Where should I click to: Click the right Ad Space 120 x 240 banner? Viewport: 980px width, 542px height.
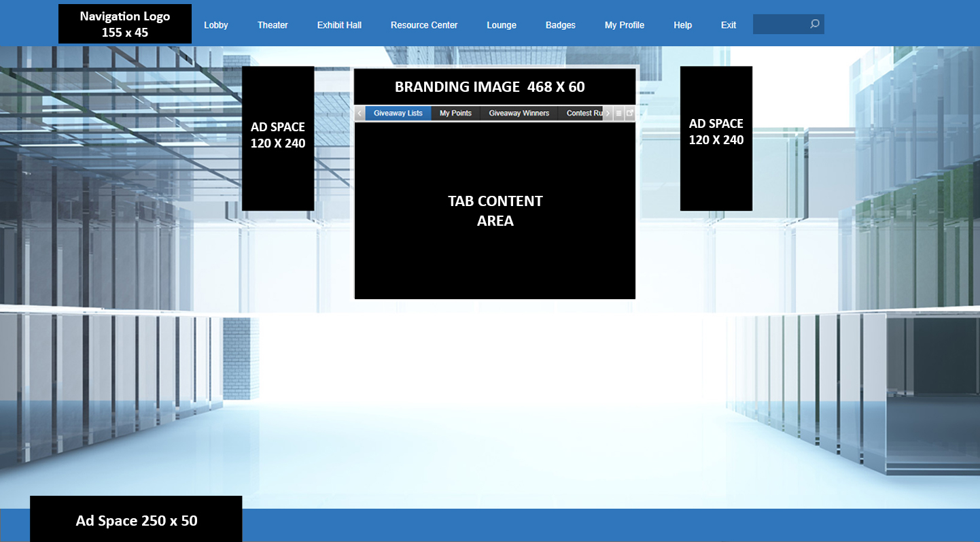click(x=716, y=138)
